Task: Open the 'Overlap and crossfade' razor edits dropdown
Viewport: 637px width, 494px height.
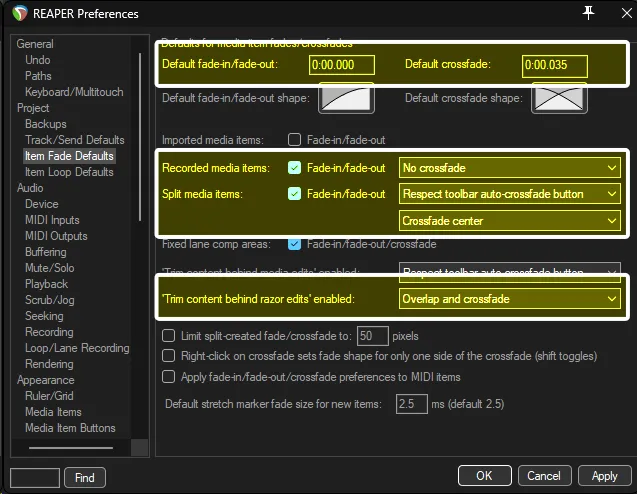Action: click(x=510, y=299)
